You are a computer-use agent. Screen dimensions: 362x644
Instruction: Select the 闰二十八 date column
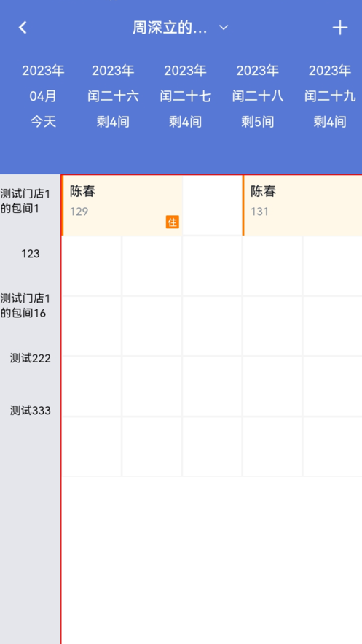click(x=257, y=96)
